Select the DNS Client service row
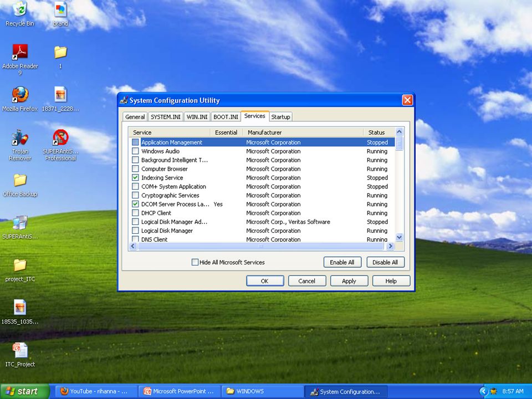 (x=262, y=239)
